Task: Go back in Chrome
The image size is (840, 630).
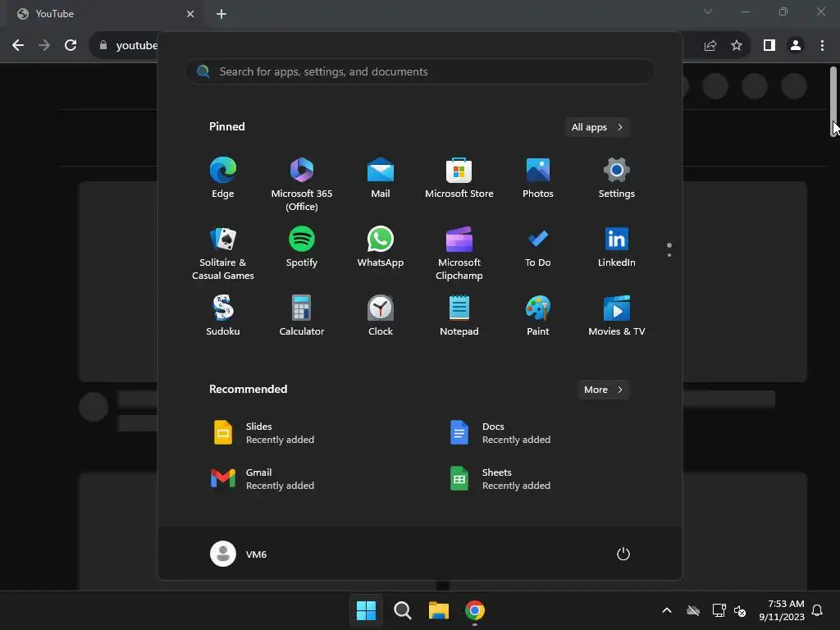Action: 18,46
